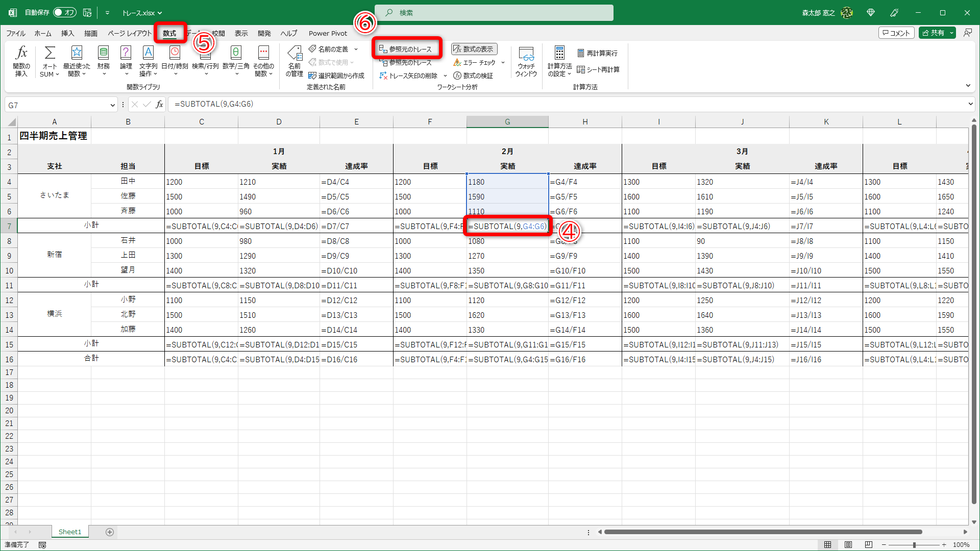980x551 pixels.
Task: Open the Error Checking (エラーチェック) dropdown arrow
Action: (x=503, y=63)
